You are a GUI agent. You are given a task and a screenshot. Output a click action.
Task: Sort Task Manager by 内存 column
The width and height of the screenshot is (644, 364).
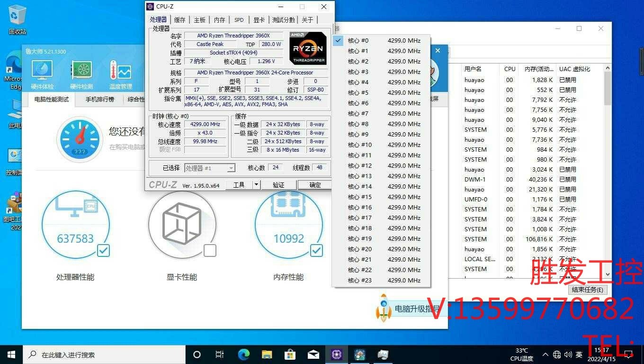coord(538,69)
